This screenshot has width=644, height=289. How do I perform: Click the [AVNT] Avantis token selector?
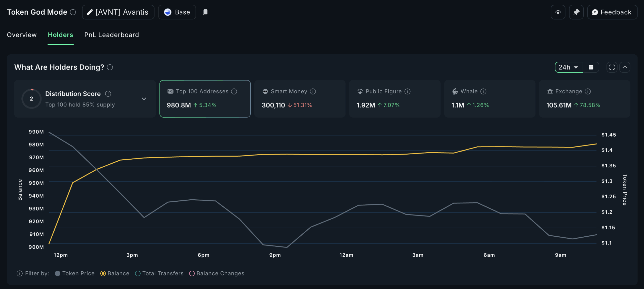coord(118,12)
